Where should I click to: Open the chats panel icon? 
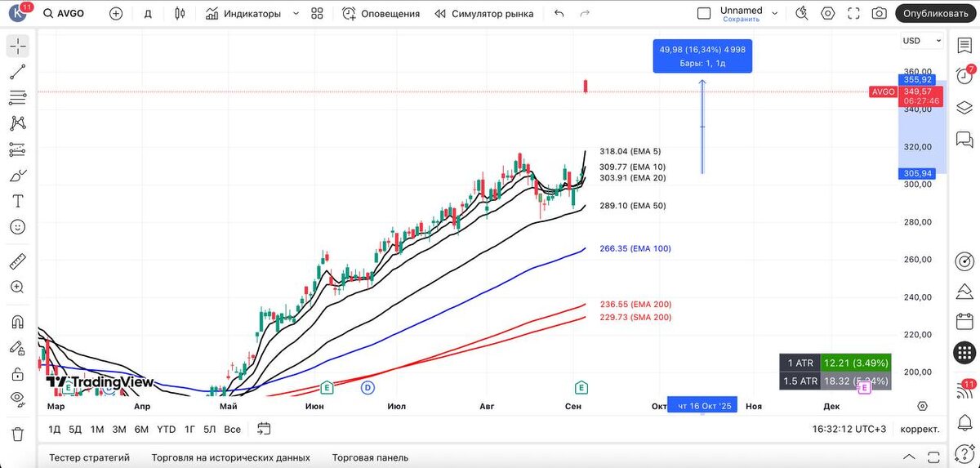(964, 139)
